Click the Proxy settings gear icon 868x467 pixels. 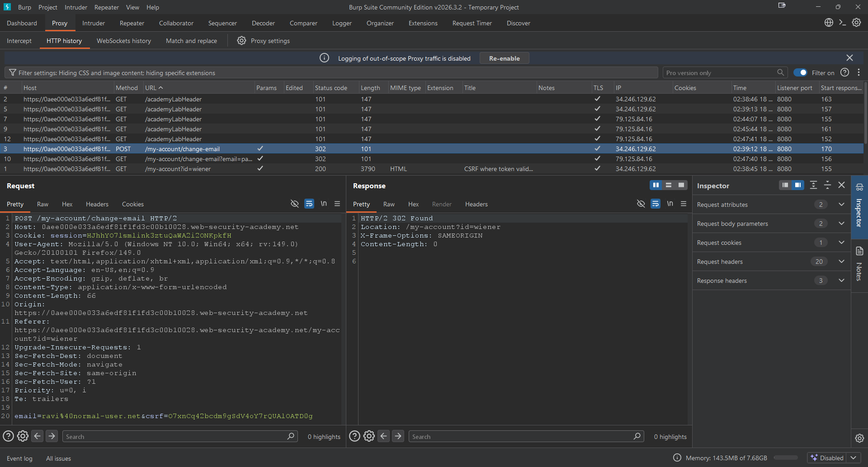[242, 41]
